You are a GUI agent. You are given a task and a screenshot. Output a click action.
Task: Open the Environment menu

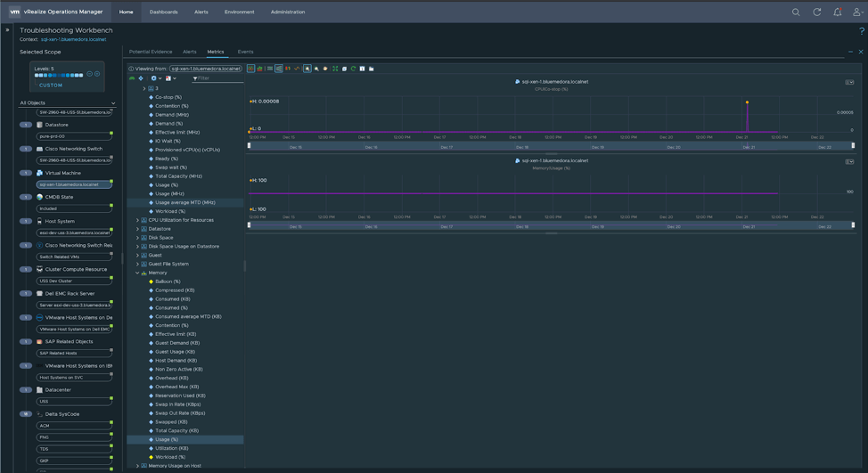coord(239,12)
